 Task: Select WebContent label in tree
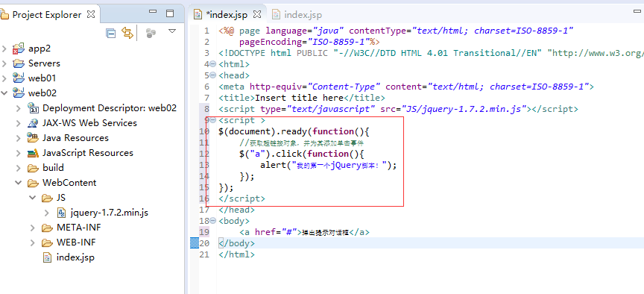pyautogui.click(x=69, y=183)
